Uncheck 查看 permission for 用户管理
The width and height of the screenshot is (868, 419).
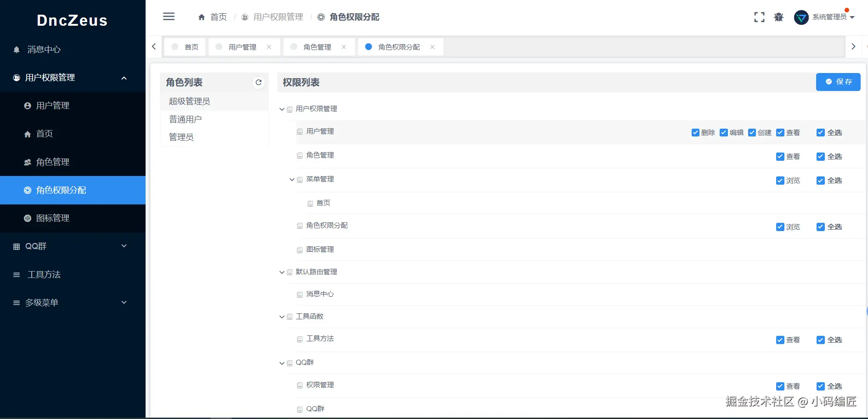tap(780, 133)
